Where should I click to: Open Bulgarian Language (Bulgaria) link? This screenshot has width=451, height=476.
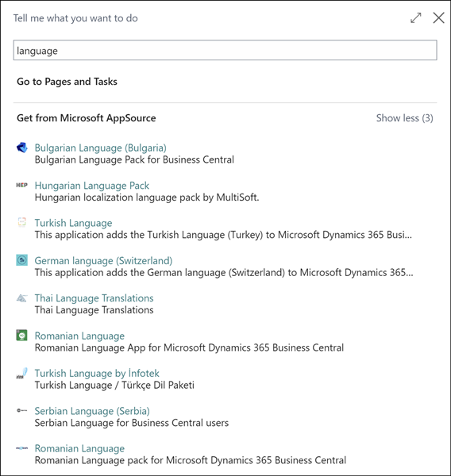101,148
